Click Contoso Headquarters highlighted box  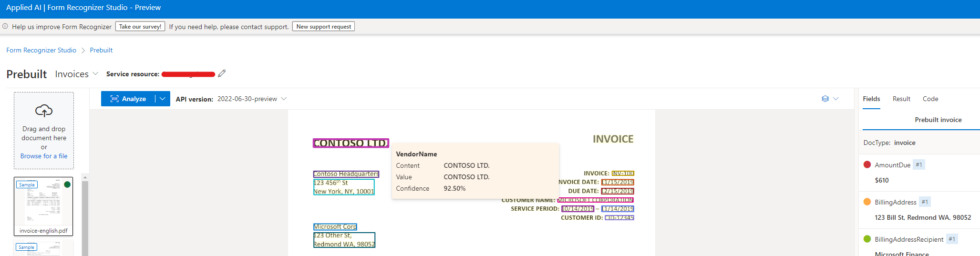coord(346,174)
